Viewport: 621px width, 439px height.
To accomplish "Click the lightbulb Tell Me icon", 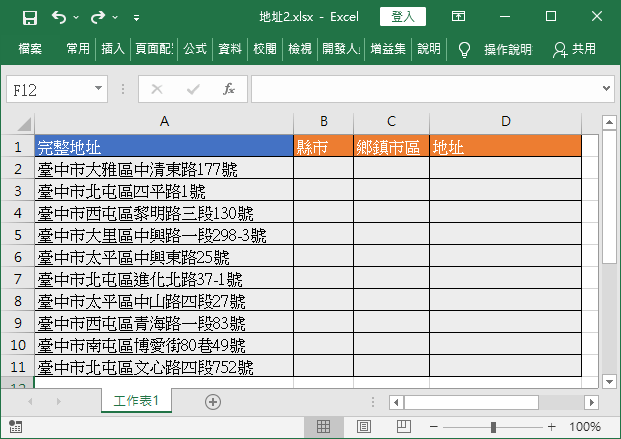I will click(x=464, y=50).
